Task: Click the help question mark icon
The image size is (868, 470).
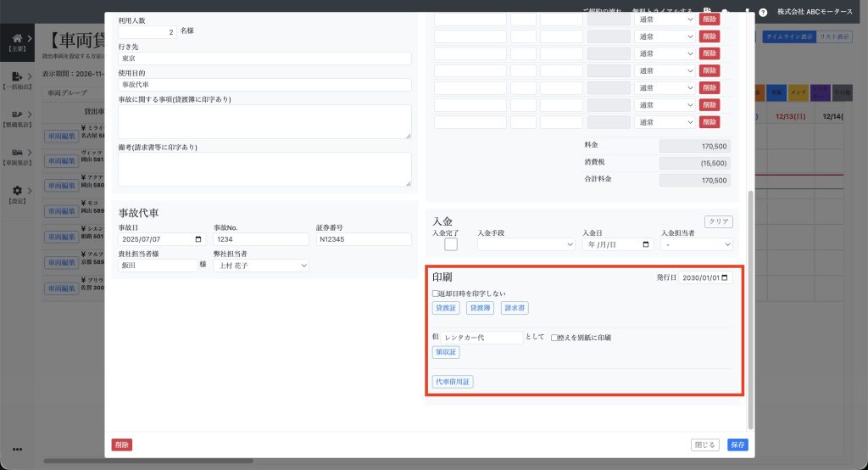Action: click(x=763, y=13)
